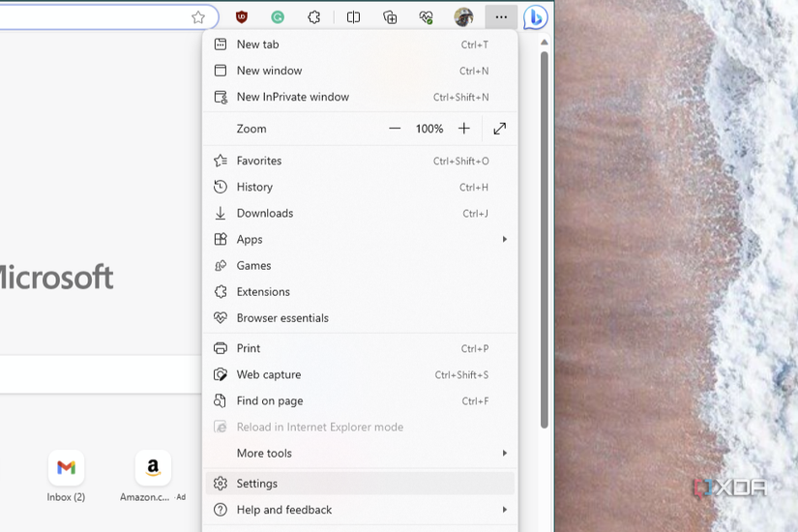Click the Downloads arrow icon in menu

[221, 214]
